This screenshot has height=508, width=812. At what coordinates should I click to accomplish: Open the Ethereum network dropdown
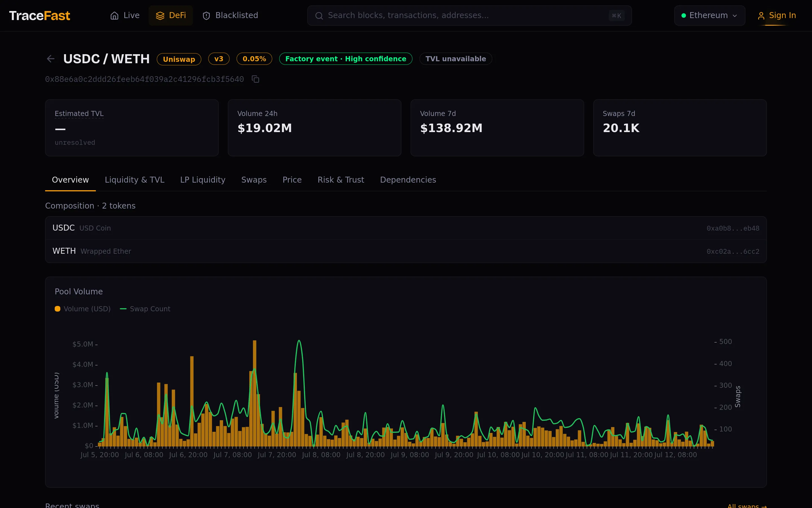tap(709, 16)
